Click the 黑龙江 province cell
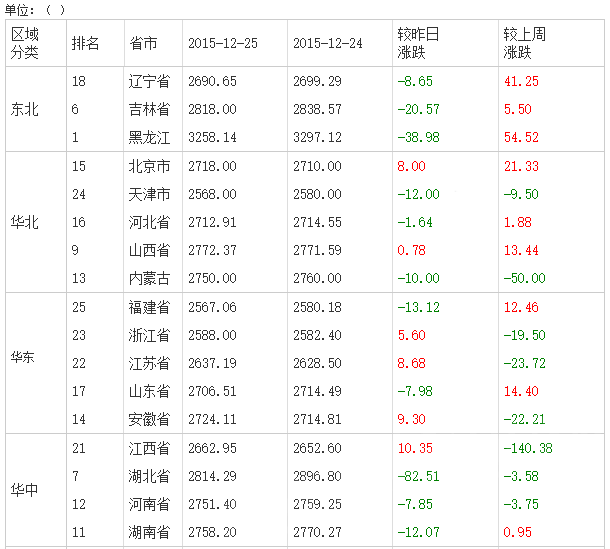The height and width of the screenshot is (549, 610). point(149,137)
